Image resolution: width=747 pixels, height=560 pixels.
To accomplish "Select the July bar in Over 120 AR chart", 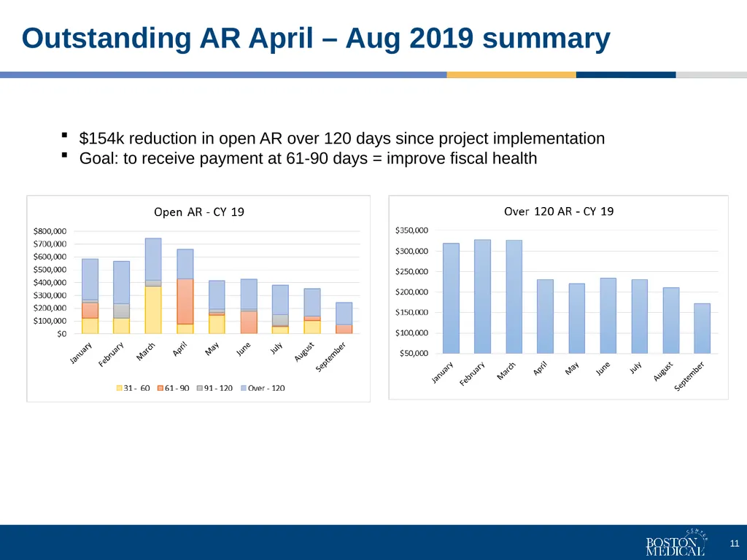I will pos(640,316).
